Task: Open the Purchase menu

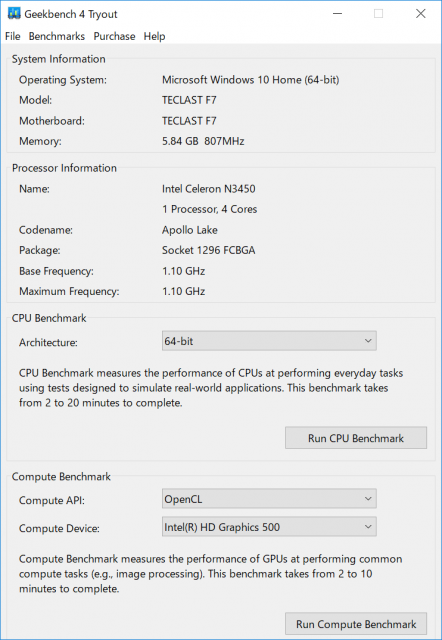Action: [114, 36]
